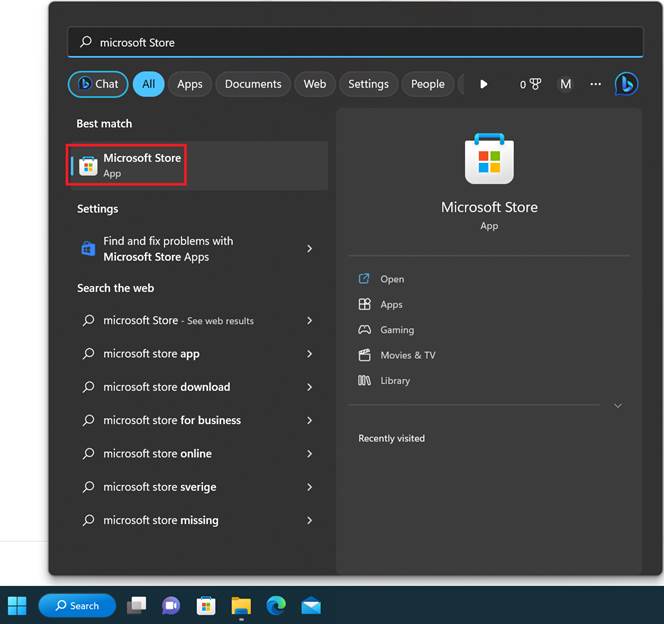Launch Microsoft Edge from the taskbar

point(276,605)
